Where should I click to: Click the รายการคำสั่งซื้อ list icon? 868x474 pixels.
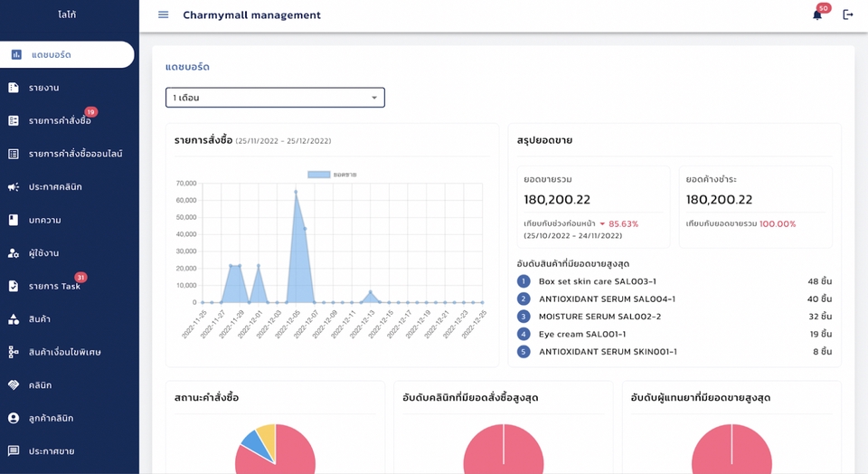coord(14,120)
